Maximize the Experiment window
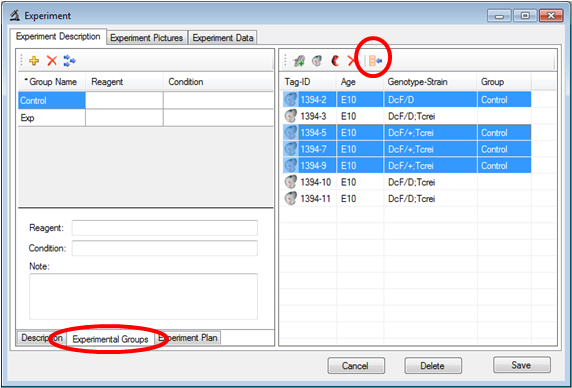 (525, 16)
